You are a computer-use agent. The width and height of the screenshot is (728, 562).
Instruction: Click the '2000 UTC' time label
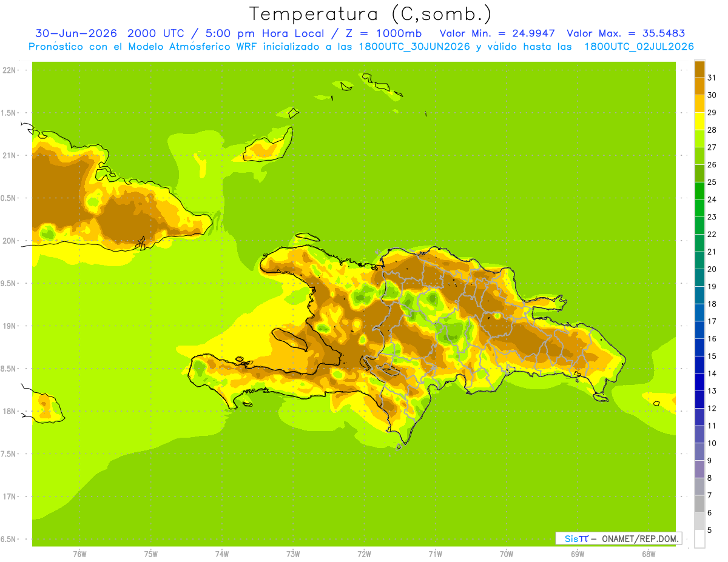pos(157,33)
